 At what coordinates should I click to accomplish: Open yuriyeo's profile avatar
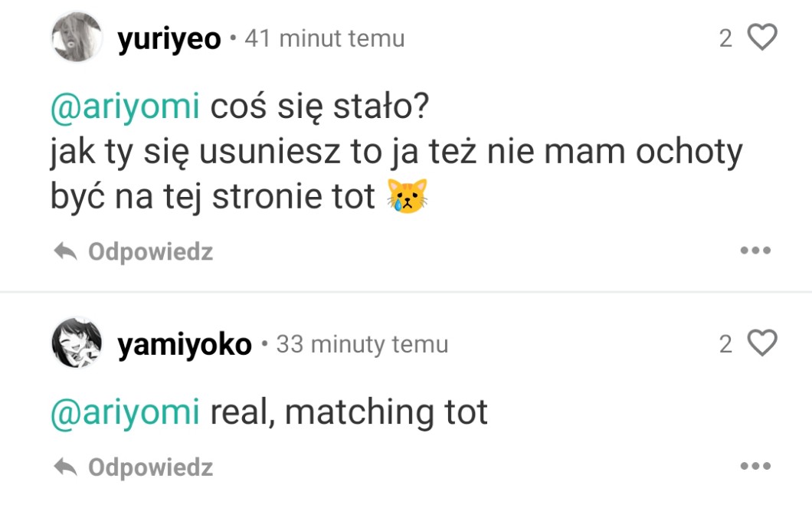pos(76,37)
